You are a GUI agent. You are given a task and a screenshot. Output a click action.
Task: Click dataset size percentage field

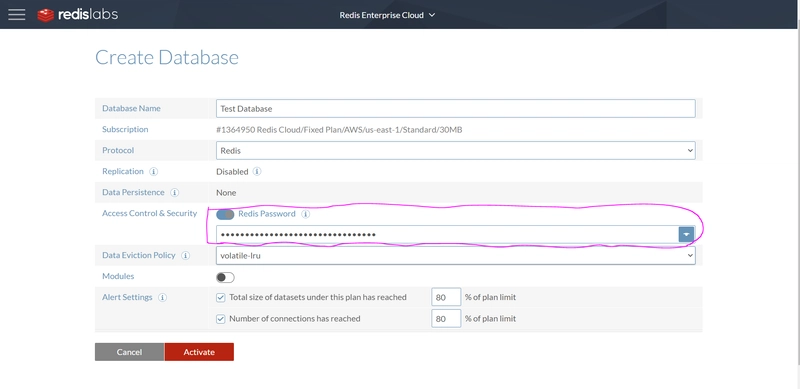tap(446, 297)
